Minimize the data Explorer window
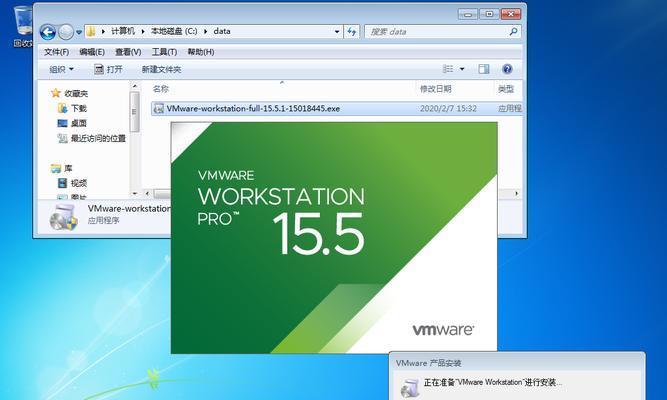667x400 pixels. pyautogui.click(x=468, y=14)
